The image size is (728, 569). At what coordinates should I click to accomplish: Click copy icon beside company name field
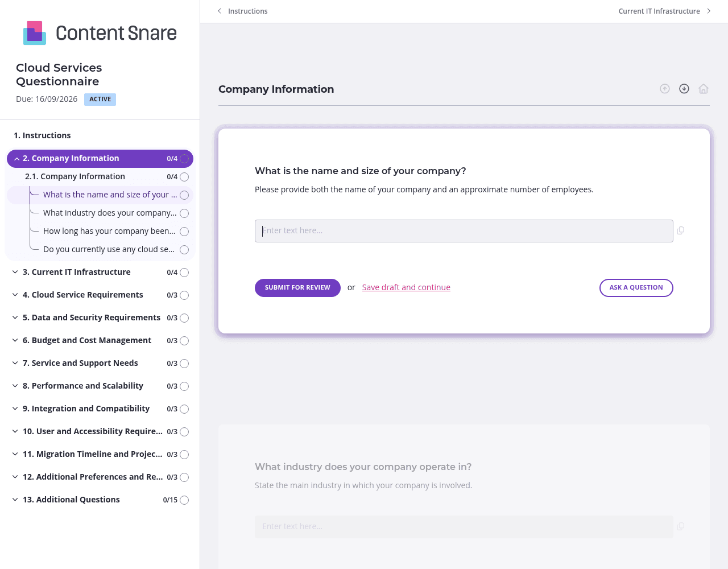(681, 230)
